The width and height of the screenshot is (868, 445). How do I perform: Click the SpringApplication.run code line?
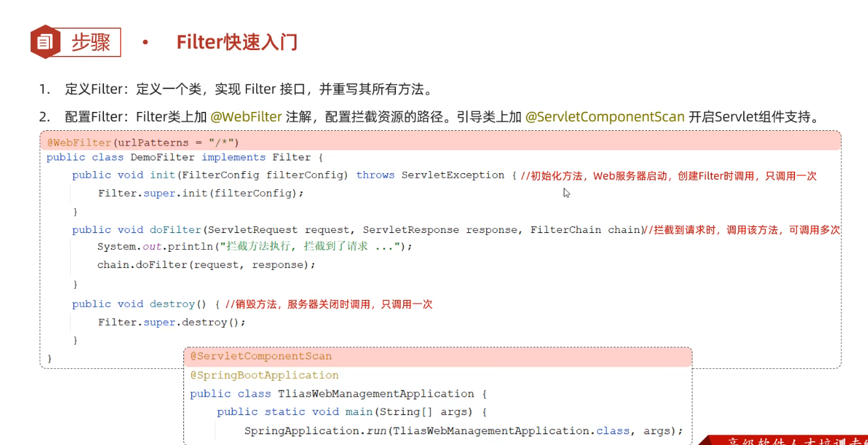464,431
